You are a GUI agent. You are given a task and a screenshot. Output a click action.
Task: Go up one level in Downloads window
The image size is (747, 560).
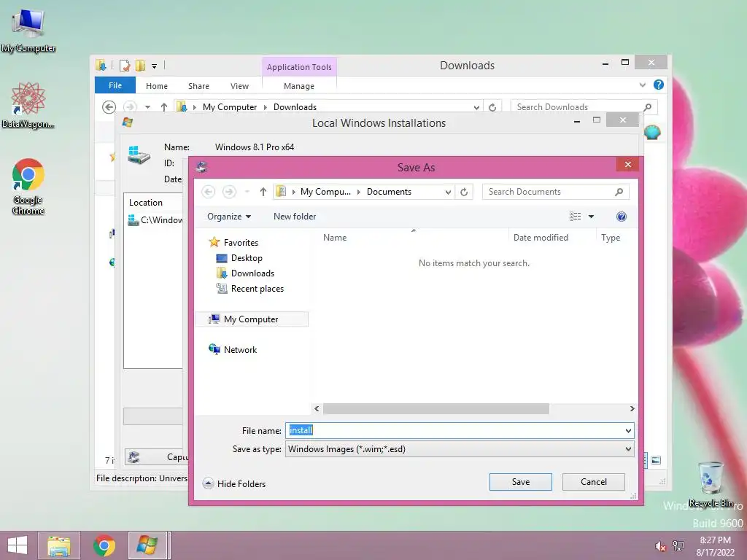coord(164,107)
